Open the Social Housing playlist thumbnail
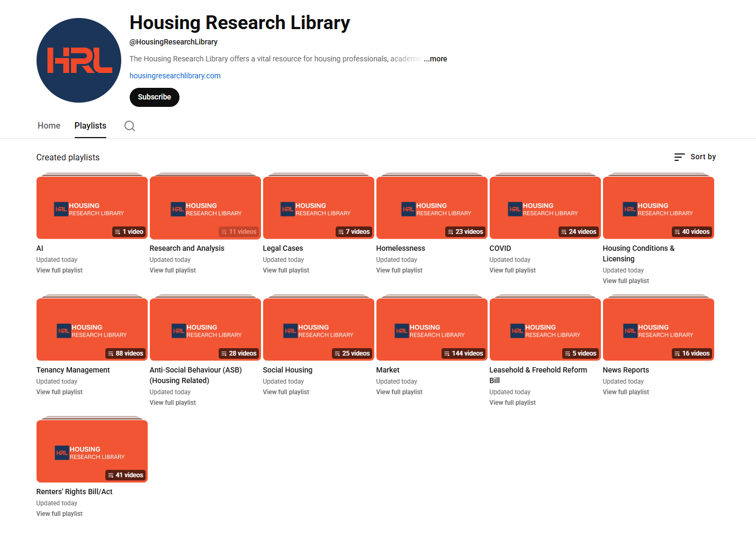Image resolution: width=756 pixels, height=536 pixels. pyautogui.click(x=318, y=329)
